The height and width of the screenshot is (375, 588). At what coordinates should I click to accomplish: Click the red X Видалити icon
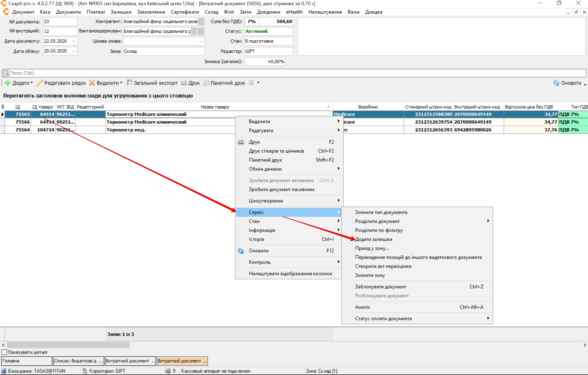92,83
